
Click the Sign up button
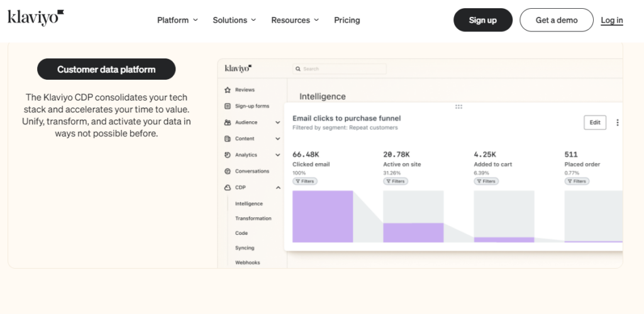click(x=483, y=20)
